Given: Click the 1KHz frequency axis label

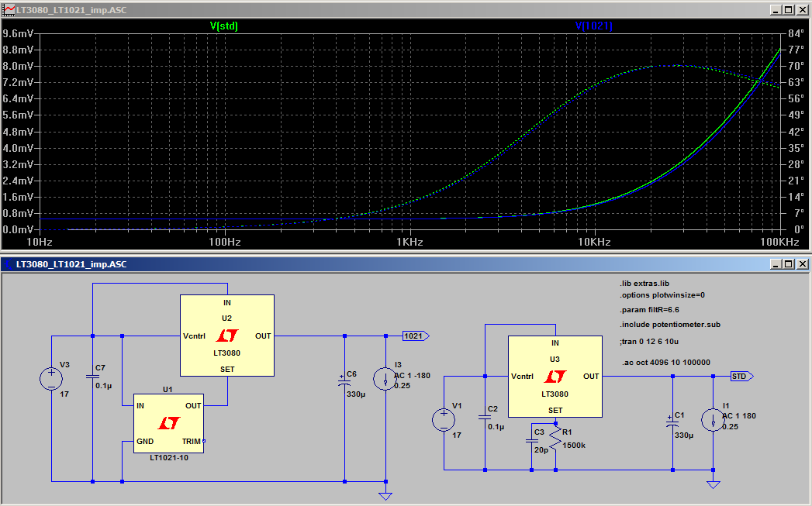Looking at the screenshot, I should (x=409, y=242).
